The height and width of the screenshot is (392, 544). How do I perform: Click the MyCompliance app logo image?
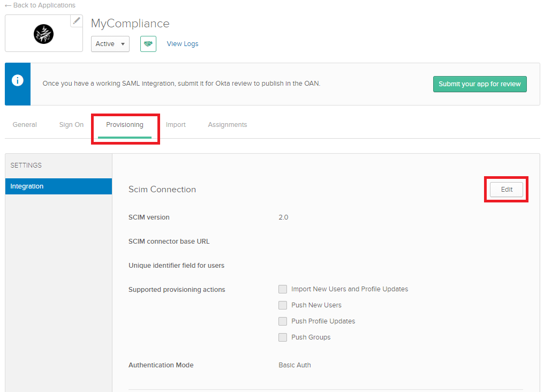coord(44,34)
